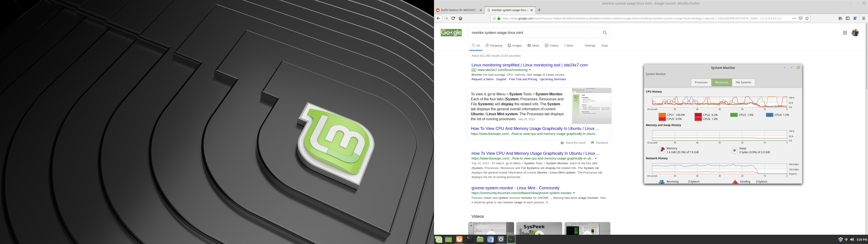Screen dimensions: 868x244
Task: Expand the More search options
Action: [x=568, y=45]
